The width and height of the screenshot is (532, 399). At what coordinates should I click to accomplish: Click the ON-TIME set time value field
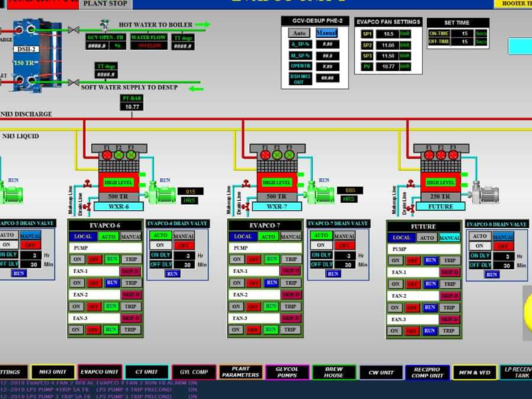click(463, 33)
